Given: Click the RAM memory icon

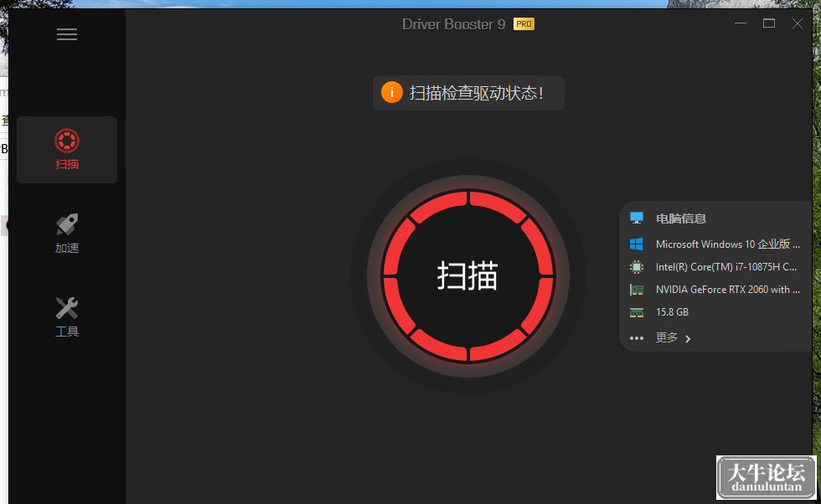Looking at the screenshot, I should click(636, 312).
